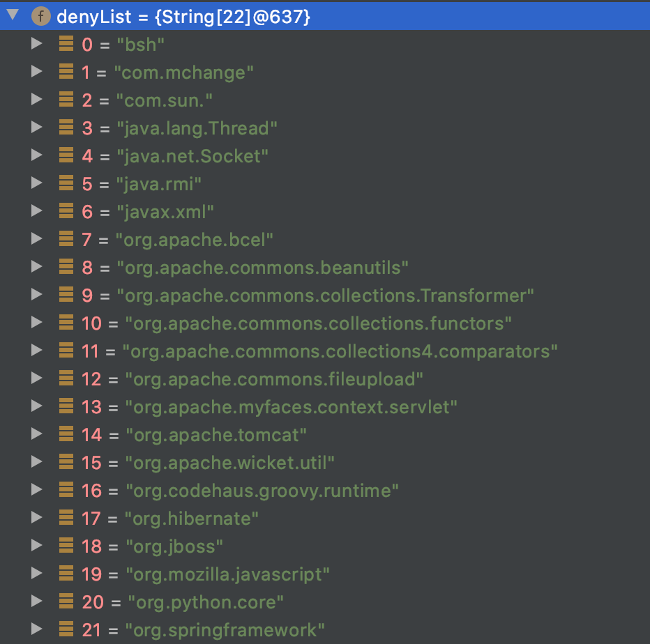
Task: Click the element icon for "org.python.core"
Action: pyautogui.click(x=66, y=602)
